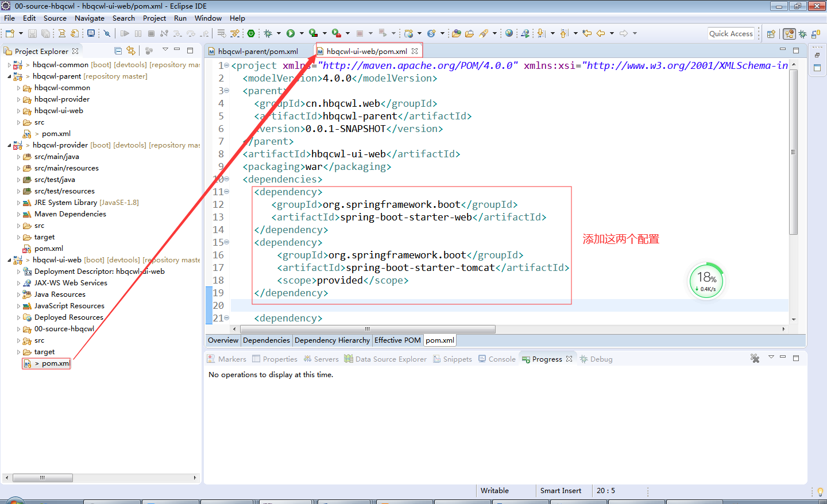Screen dimensions: 827x504
Task: Toggle Use Step Filters icon
Action: 235,33
